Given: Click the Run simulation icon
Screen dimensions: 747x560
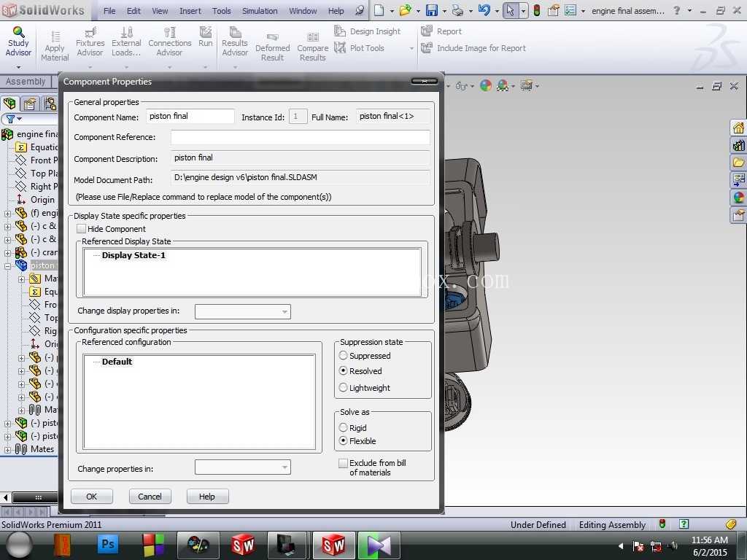Looking at the screenshot, I should tap(205, 37).
